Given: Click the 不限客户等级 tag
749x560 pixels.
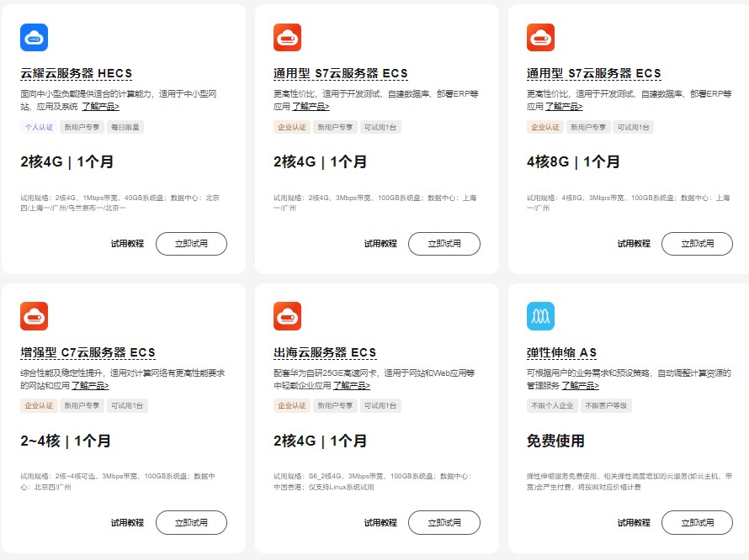Looking at the screenshot, I should point(606,405).
